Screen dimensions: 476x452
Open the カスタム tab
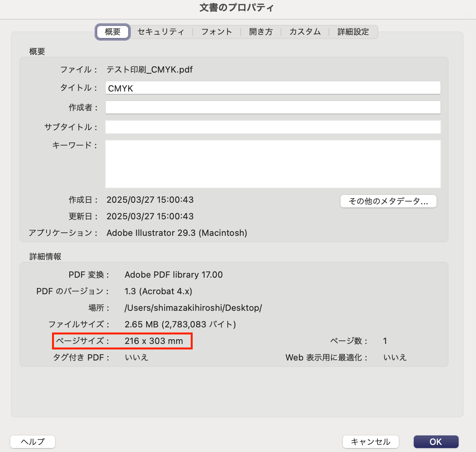[x=305, y=32]
